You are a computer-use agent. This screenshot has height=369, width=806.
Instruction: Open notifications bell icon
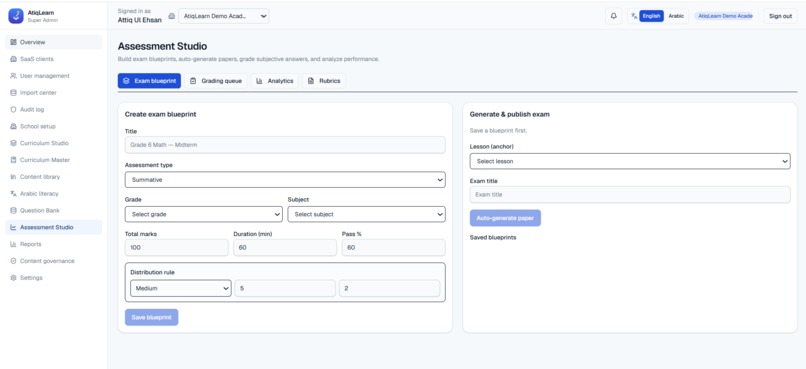pyautogui.click(x=613, y=16)
